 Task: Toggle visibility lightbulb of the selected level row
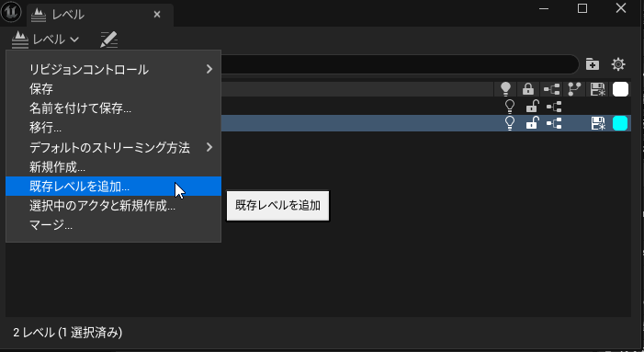(510, 123)
